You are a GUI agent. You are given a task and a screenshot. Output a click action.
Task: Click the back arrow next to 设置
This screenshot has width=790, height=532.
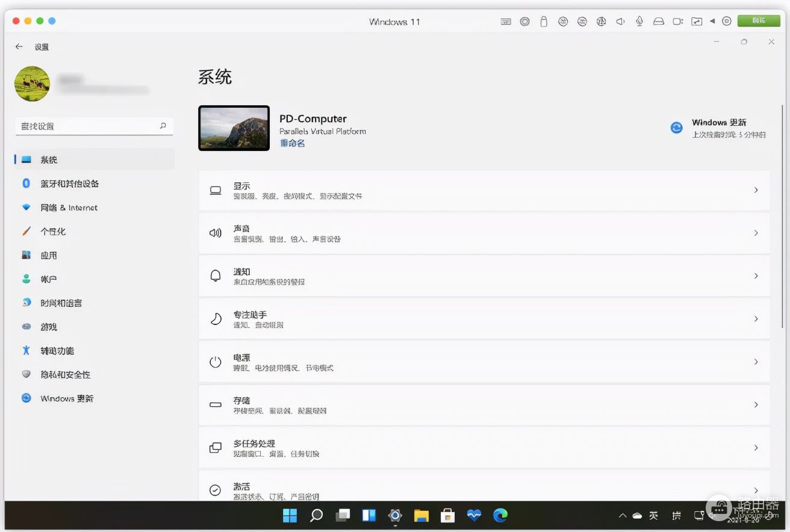pos(19,46)
